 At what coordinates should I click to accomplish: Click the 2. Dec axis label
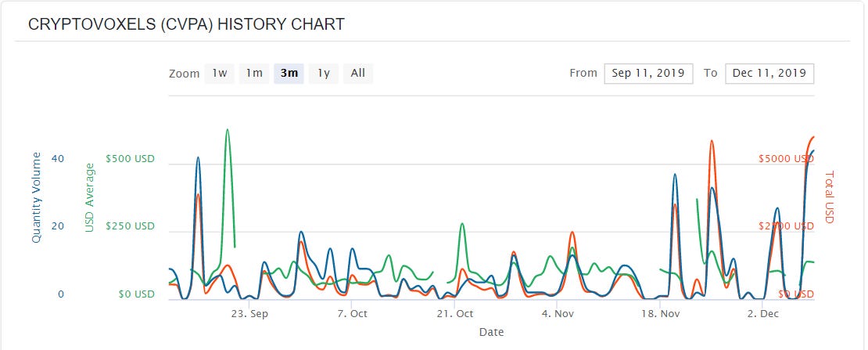[762, 314]
